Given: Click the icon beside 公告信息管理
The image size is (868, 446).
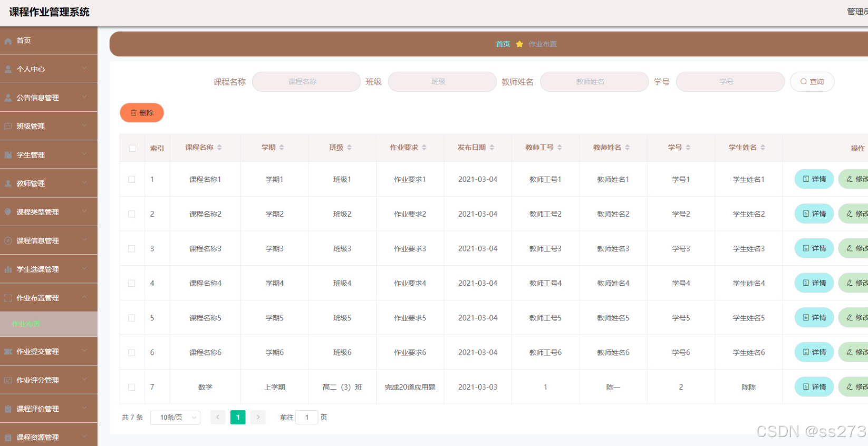Looking at the screenshot, I should [x=8, y=98].
